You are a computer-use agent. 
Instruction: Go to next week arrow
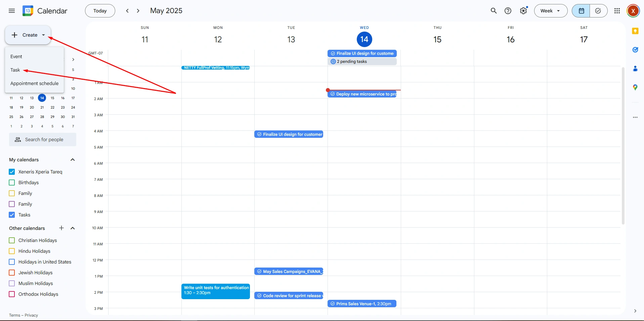click(x=138, y=11)
